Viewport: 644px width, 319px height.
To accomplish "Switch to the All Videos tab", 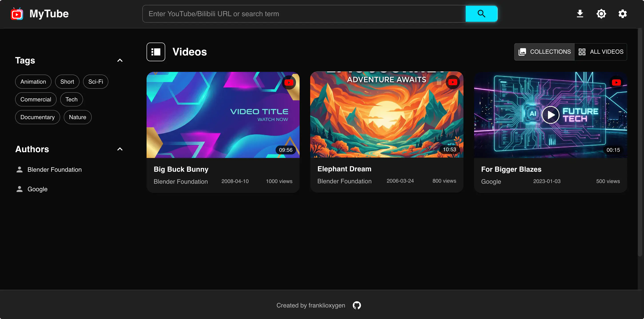I will [601, 52].
